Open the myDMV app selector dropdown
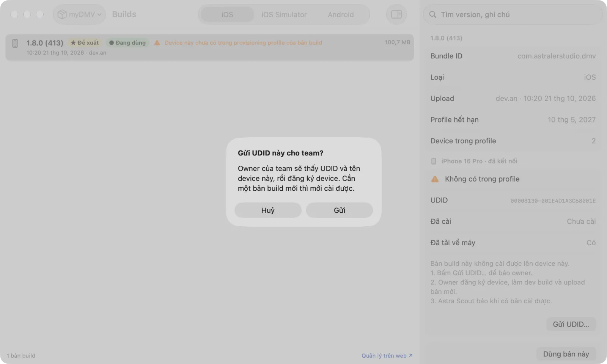 (x=79, y=14)
